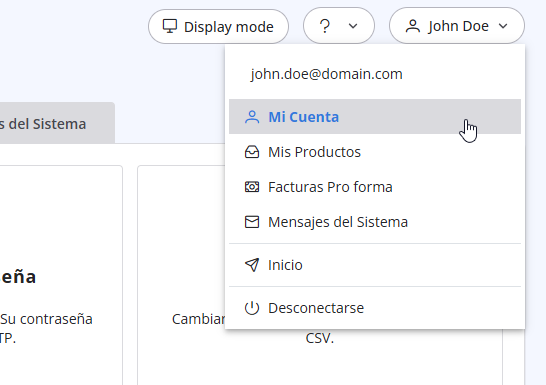Image resolution: width=546 pixels, height=385 pixels.
Task: Click the John Doe name label
Action: click(458, 26)
